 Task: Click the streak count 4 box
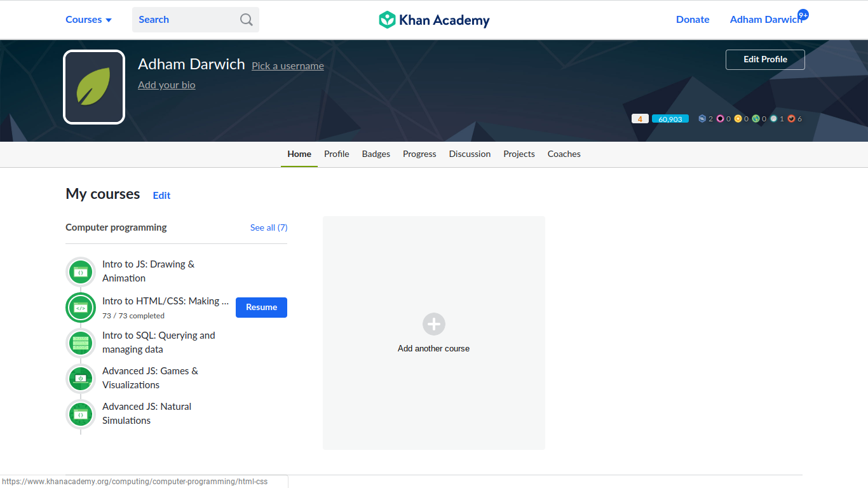click(x=640, y=119)
